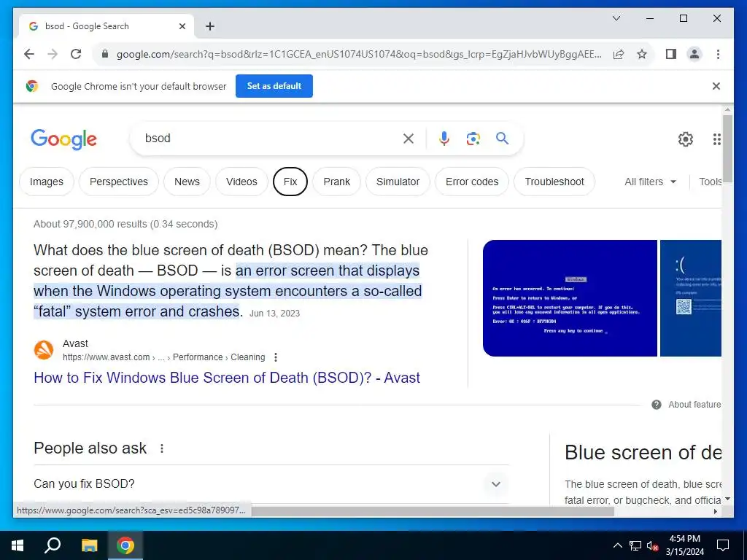Expand the 'Can you fix BSOD?' question
747x560 pixels.
[271, 484]
